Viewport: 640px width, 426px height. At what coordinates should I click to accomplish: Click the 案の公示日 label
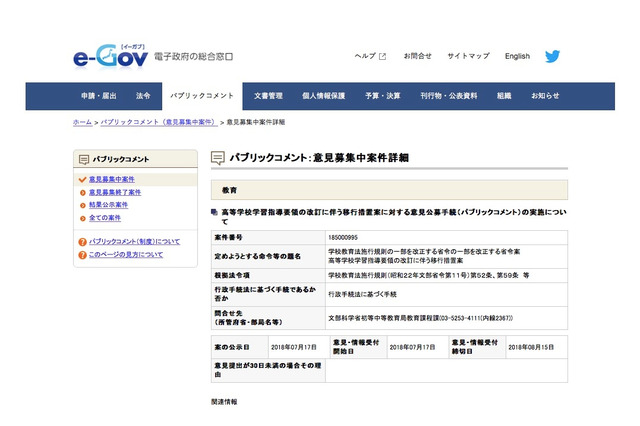point(232,347)
